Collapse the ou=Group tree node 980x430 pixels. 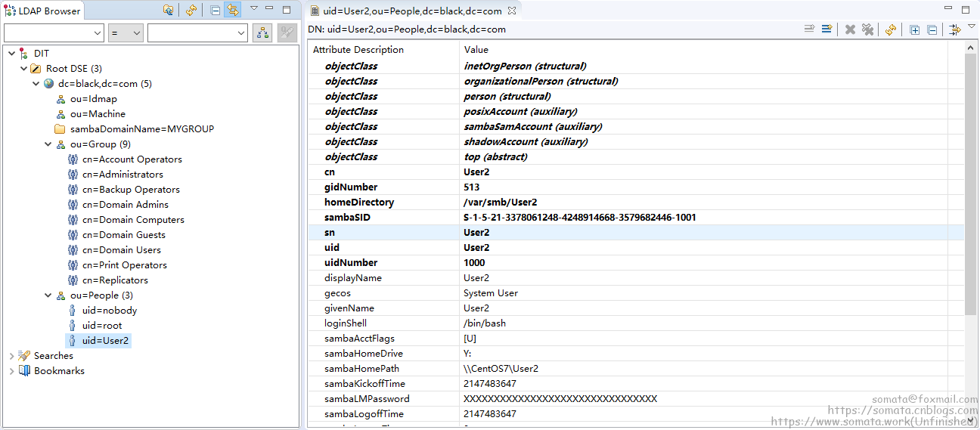point(48,144)
